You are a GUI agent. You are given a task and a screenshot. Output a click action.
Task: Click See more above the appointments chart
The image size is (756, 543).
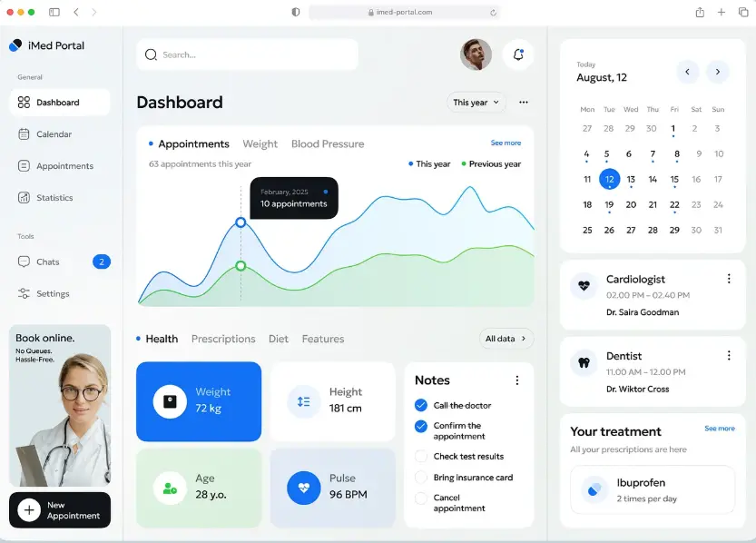tap(506, 143)
